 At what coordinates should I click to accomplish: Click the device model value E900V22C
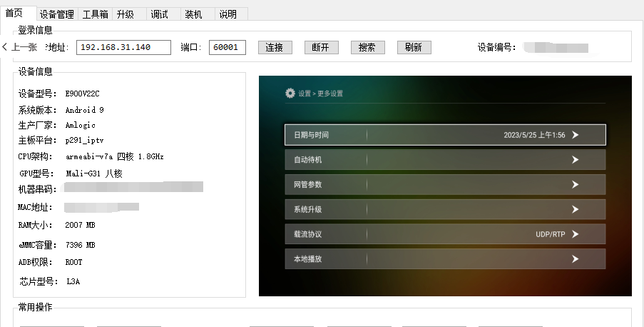[x=82, y=94]
